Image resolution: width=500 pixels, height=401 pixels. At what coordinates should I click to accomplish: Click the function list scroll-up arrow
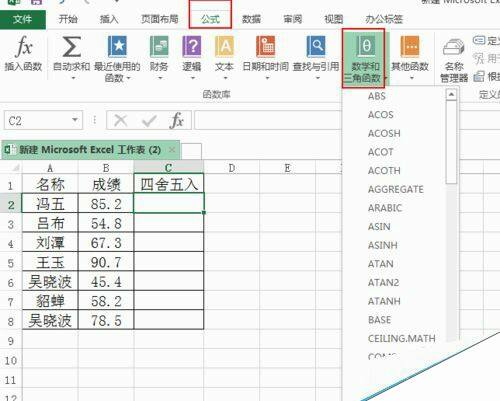point(451,95)
